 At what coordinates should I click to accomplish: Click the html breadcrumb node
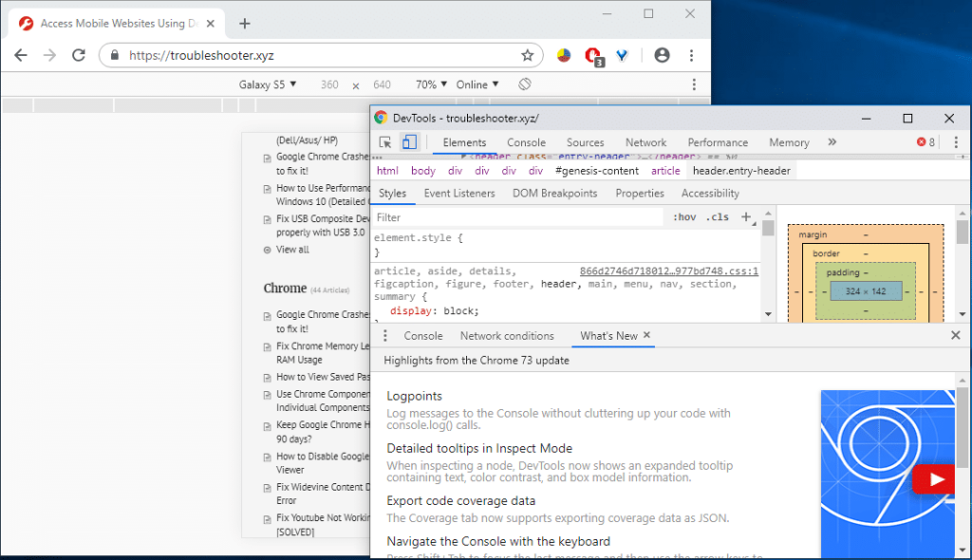tap(387, 171)
